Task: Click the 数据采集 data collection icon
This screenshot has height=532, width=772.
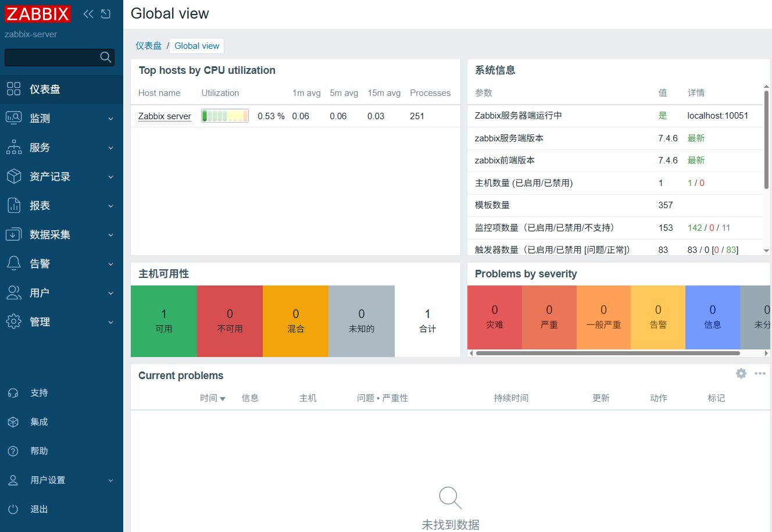Action: [13, 234]
